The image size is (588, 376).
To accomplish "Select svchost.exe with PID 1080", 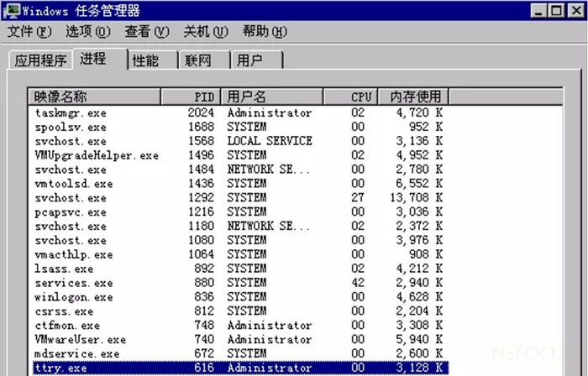I will [239, 240].
